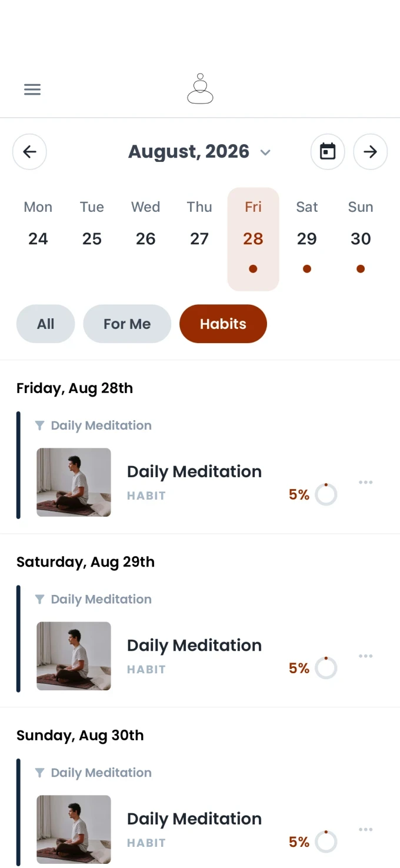Open Saturday's Daily Meditation habit title

194,645
